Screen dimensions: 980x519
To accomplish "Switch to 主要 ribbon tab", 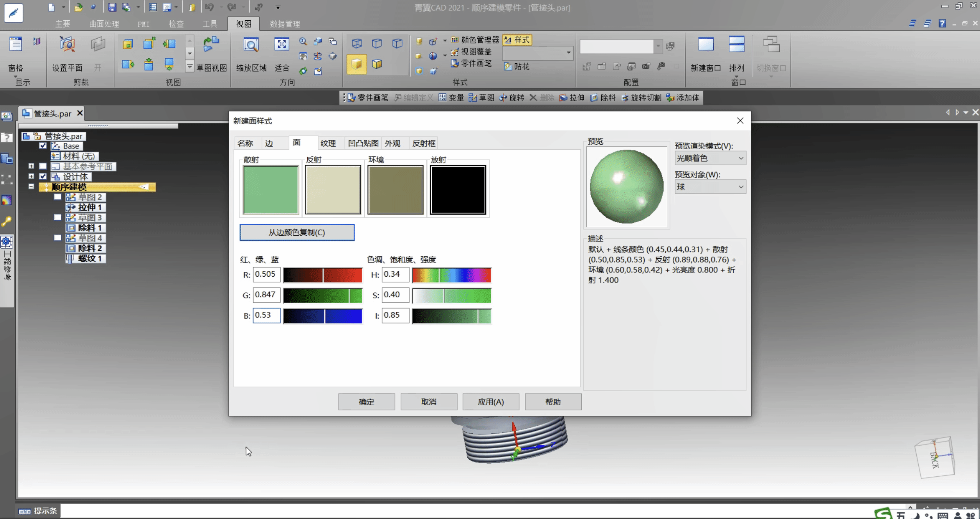I will [63, 24].
